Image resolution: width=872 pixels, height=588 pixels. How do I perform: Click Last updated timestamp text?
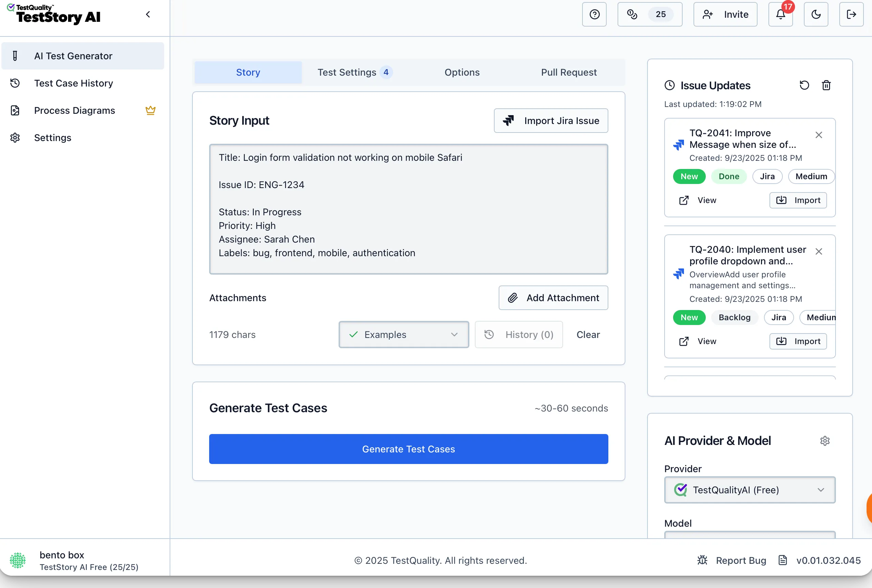pos(713,104)
